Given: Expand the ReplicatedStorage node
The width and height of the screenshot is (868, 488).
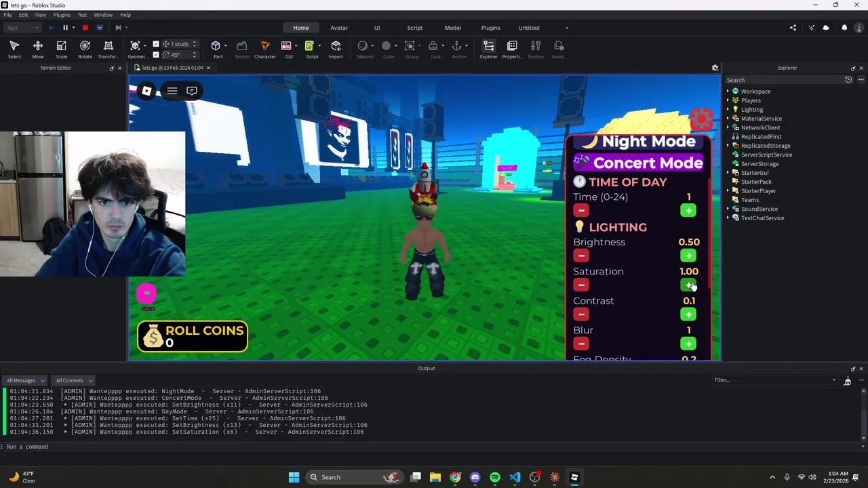Looking at the screenshot, I should tap(728, 146).
